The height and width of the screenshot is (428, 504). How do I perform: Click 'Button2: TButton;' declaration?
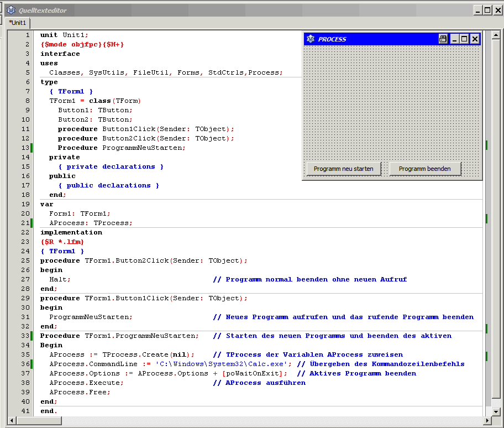pos(95,119)
